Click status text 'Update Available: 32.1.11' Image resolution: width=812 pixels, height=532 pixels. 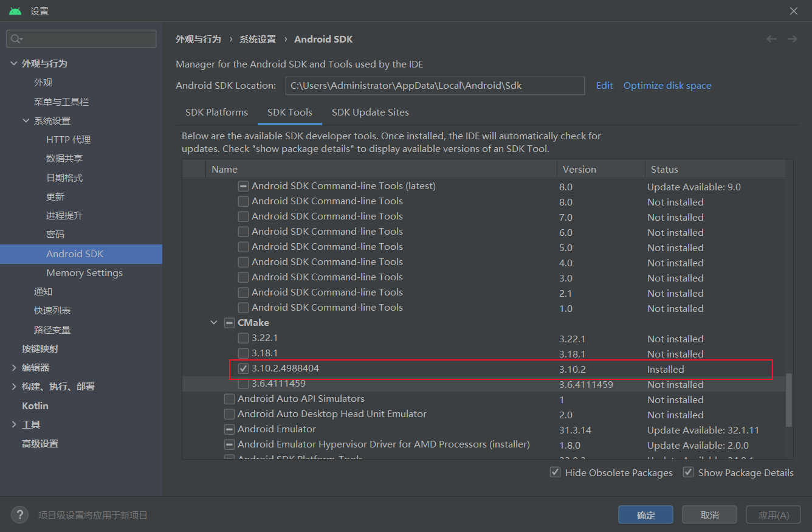703,430
